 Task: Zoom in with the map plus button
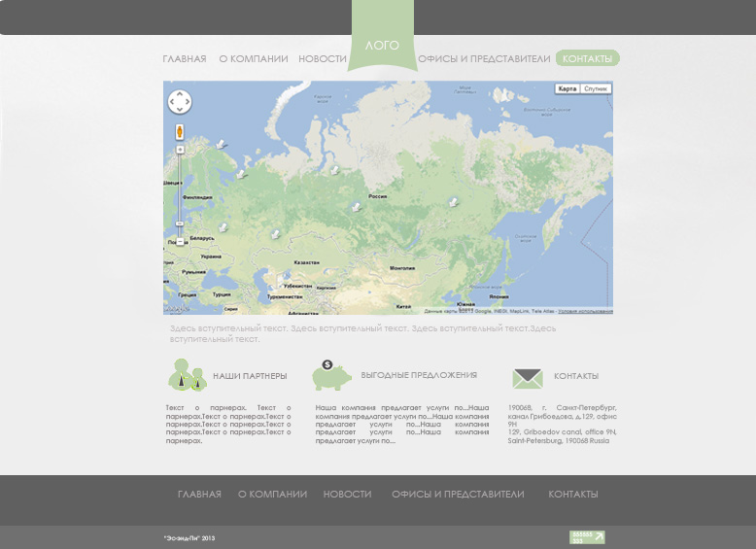pyautogui.click(x=180, y=150)
